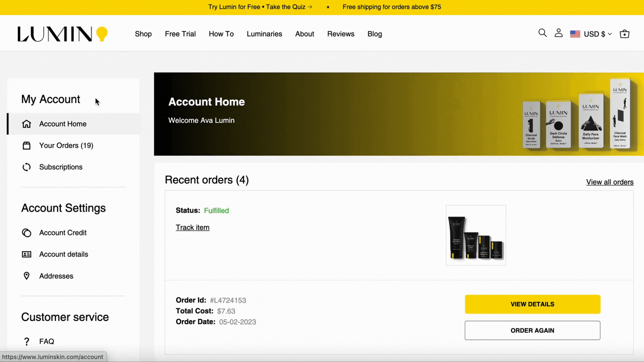Click the order product thumbnail image
This screenshot has height=362, width=644.
coord(476,235)
